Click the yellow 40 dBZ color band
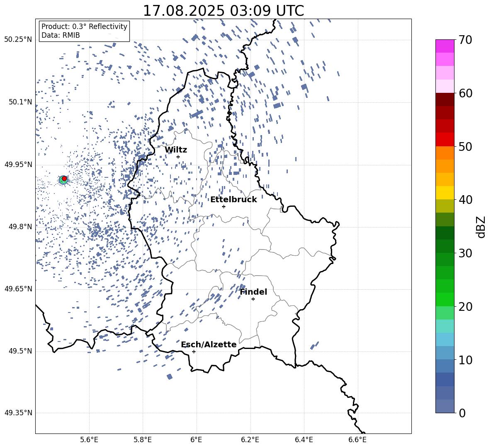Image resolution: width=491 pixels, height=448 pixels. (x=445, y=193)
